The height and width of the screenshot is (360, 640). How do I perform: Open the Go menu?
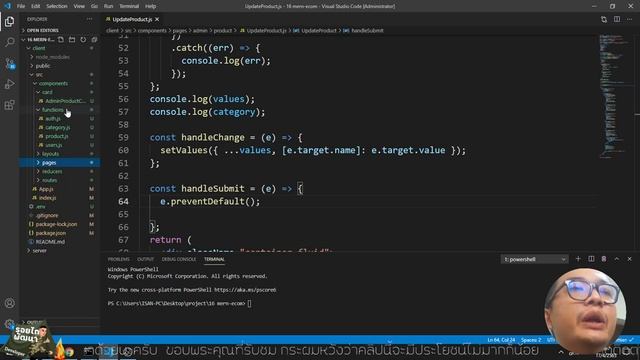(94, 6)
